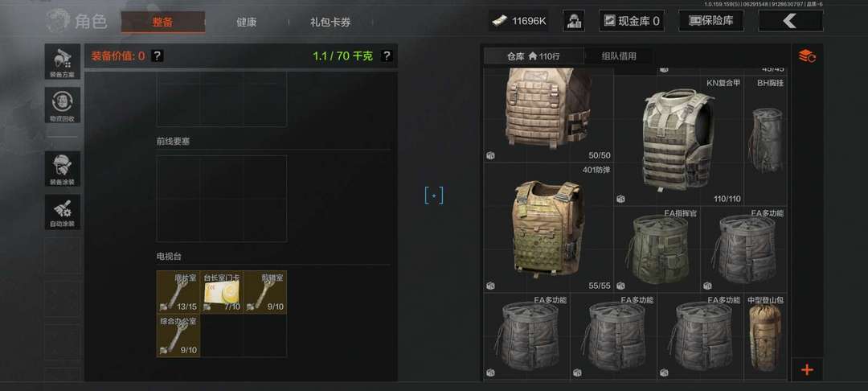
Task: Select the KN复合甲 armor vest
Action: tap(678, 140)
